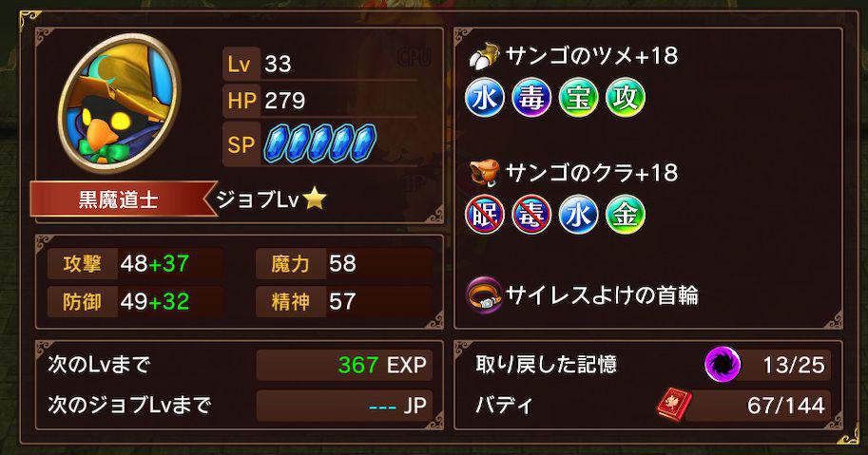Select the 攻撃 attack stat row

136,264
